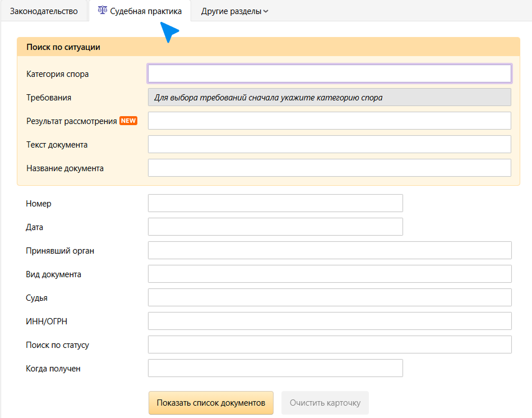Click the Название документа label

click(x=65, y=168)
